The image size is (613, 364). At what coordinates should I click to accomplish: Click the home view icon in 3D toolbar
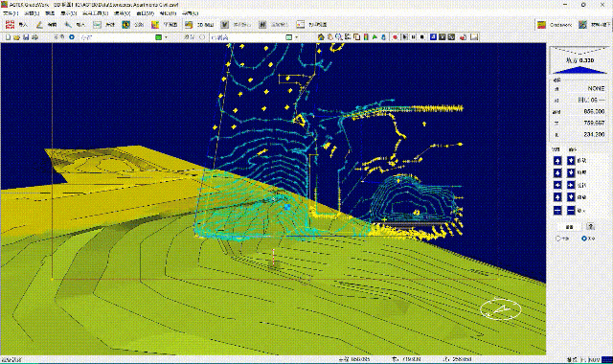pos(321,37)
